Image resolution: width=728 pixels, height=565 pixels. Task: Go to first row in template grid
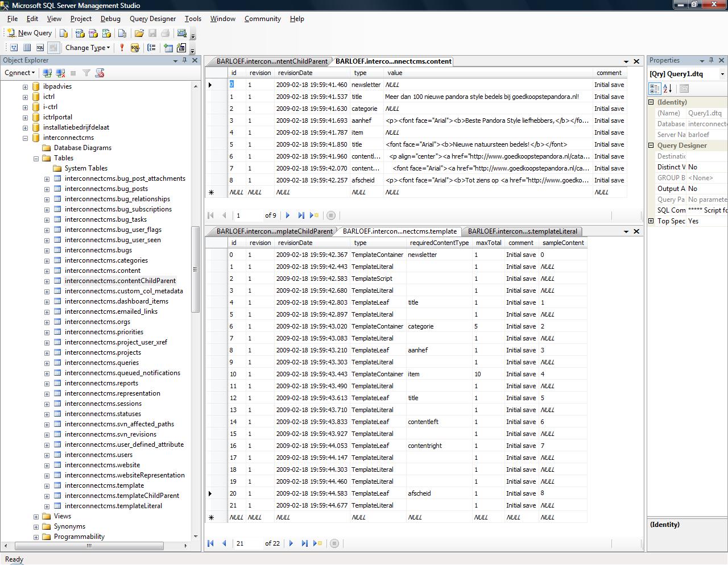pos(210,543)
